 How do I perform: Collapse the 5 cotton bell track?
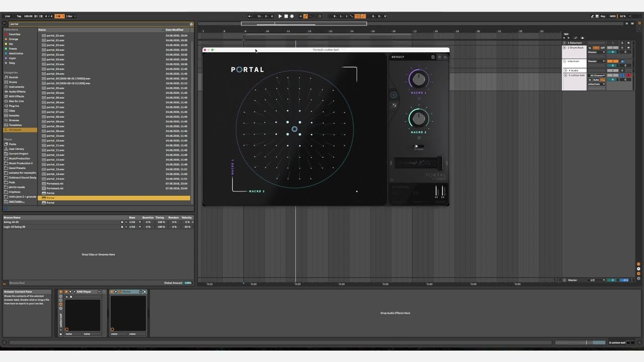point(566,75)
